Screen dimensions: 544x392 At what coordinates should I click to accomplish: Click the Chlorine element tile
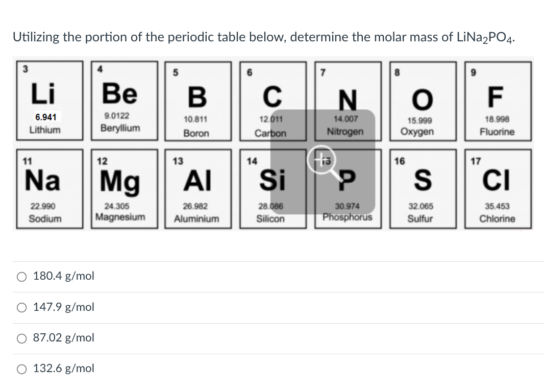[x=497, y=188]
